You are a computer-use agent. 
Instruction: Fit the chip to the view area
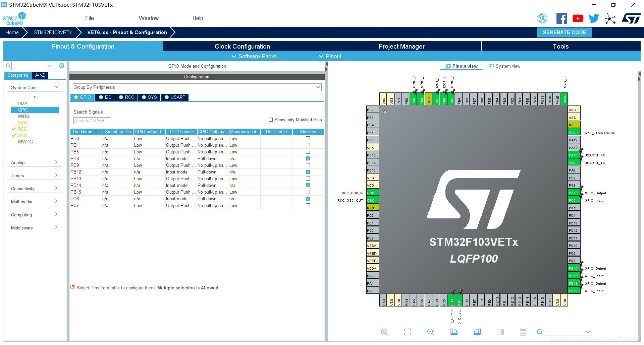408,332
